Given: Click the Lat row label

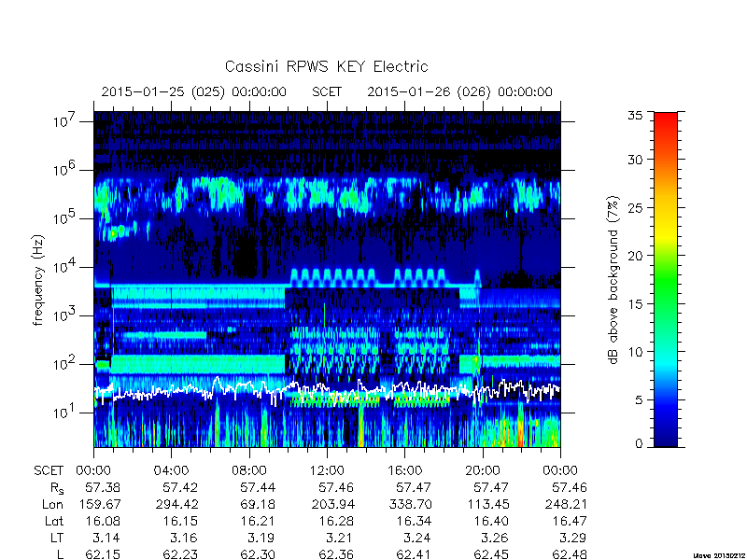Looking at the screenshot, I should (54, 522).
